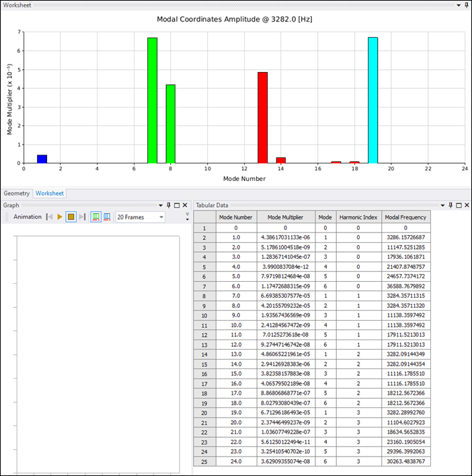The image size is (472, 476).
Task: Select the cyan bar for mode 19
Action: (372, 100)
